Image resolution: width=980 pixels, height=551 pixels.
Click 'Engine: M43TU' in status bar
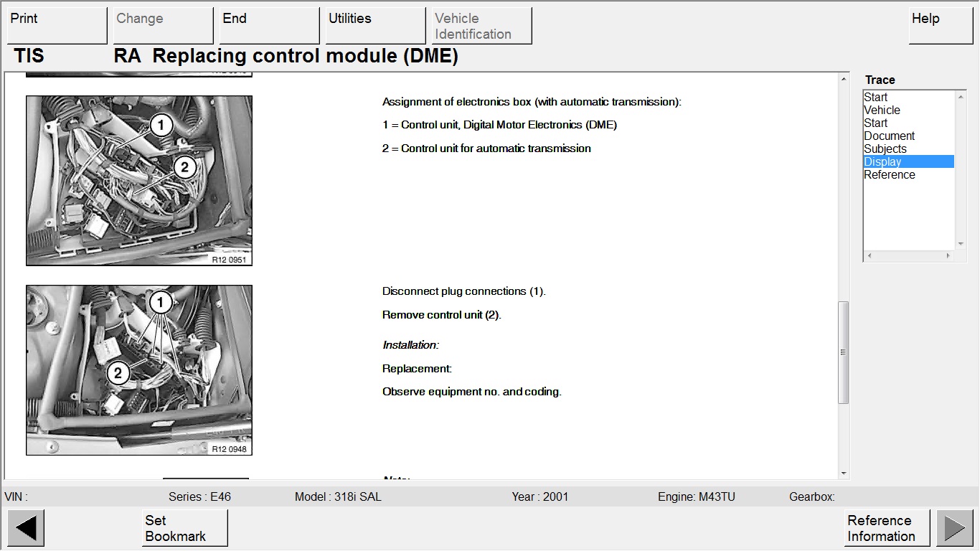[696, 496]
